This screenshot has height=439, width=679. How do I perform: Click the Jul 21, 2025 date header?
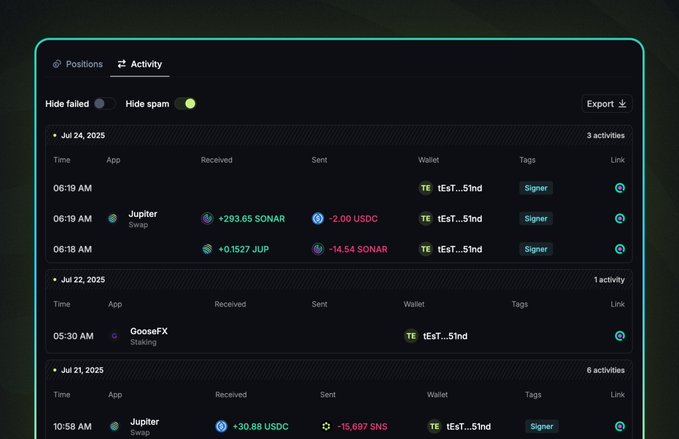[82, 370]
